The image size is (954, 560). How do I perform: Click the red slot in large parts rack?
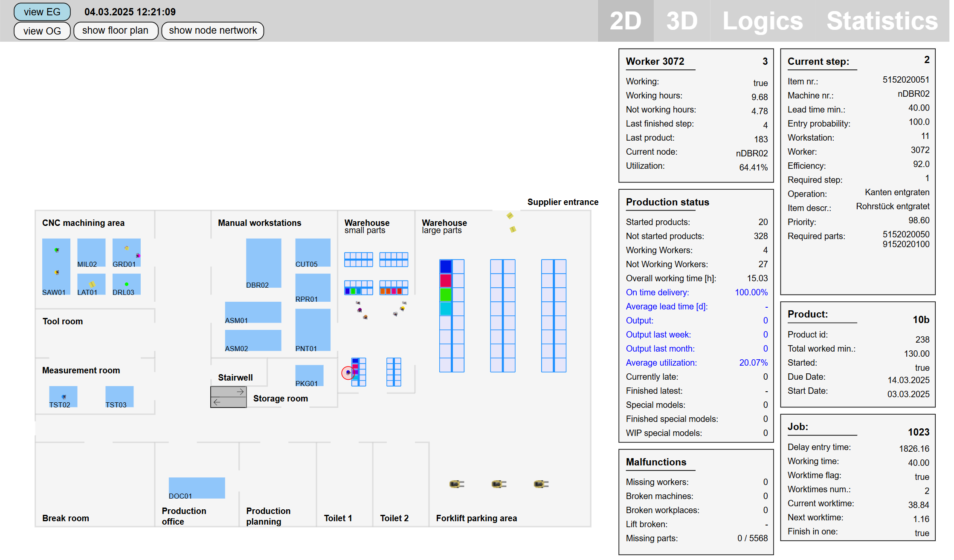[446, 281]
